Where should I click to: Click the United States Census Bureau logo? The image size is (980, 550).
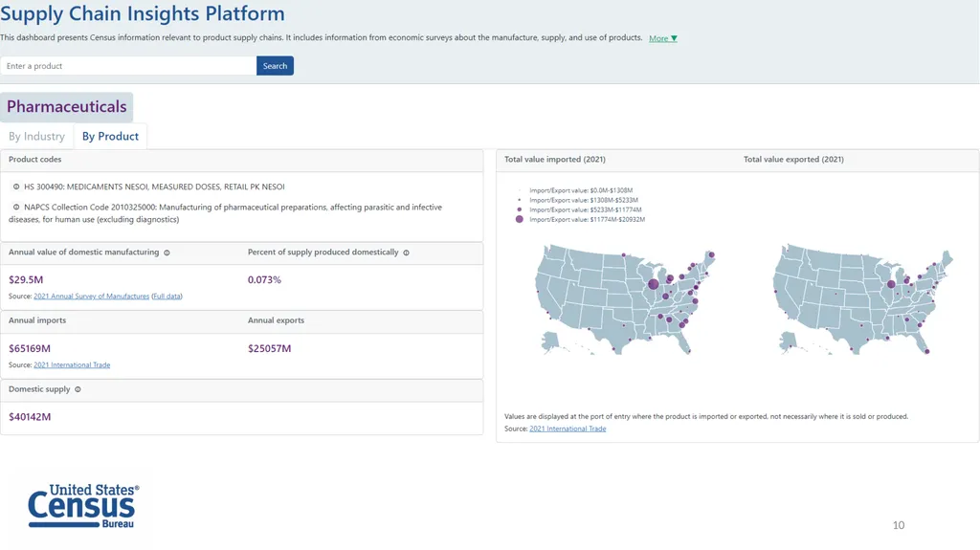coord(83,506)
